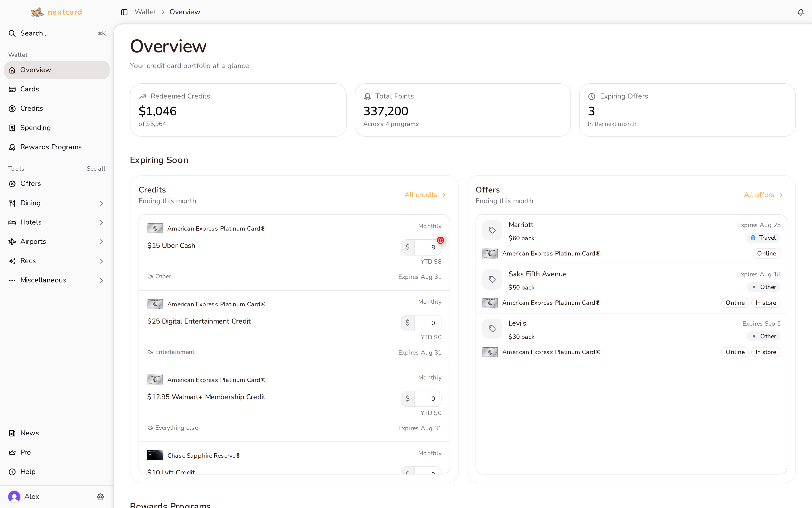Click See all tools link
Image resolution: width=812 pixels, height=508 pixels.
pos(96,169)
